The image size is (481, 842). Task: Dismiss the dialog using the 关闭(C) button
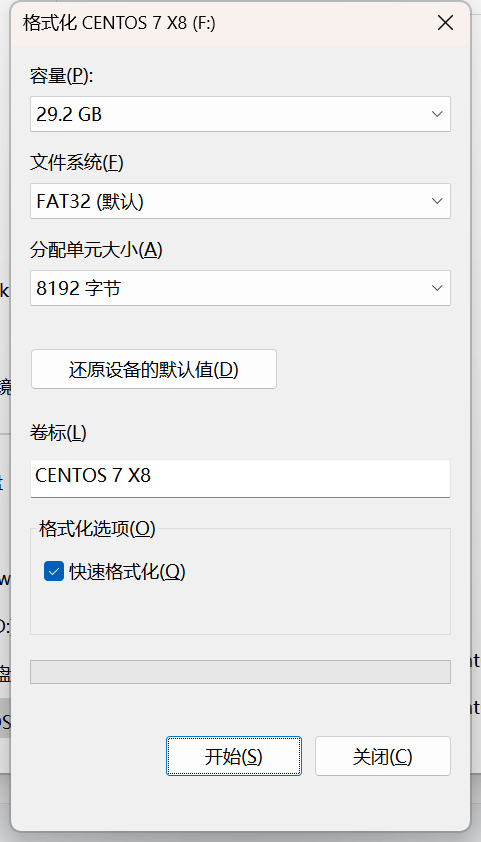pyautogui.click(x=382, y=756)
